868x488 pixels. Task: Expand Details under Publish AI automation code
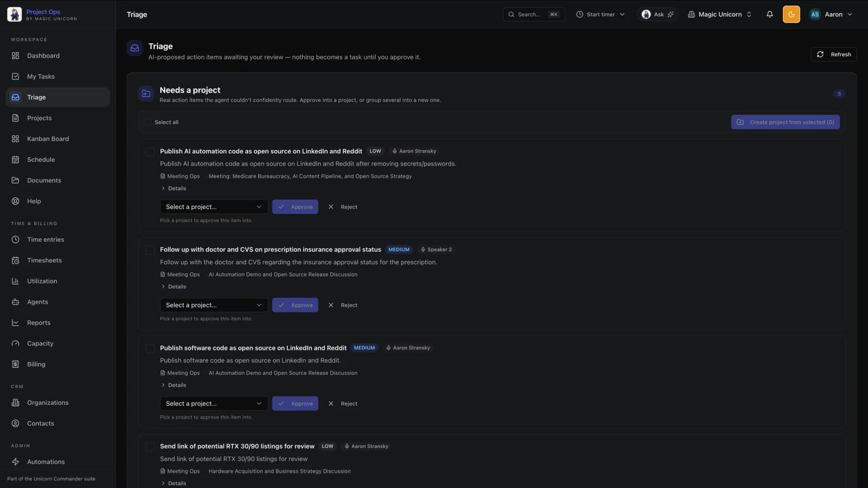pyautogui.click(x=174, y=188)
